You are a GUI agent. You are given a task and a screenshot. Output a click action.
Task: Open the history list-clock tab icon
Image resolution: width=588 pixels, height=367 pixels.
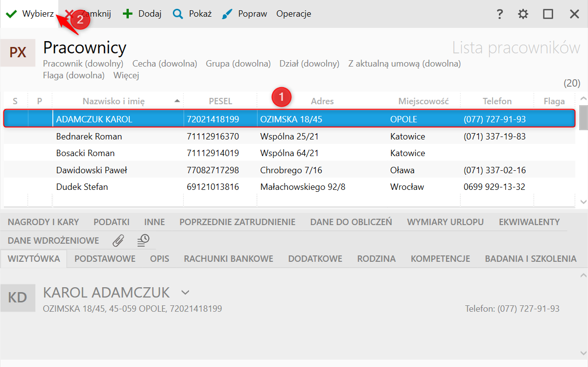click(x=143, y=240)
